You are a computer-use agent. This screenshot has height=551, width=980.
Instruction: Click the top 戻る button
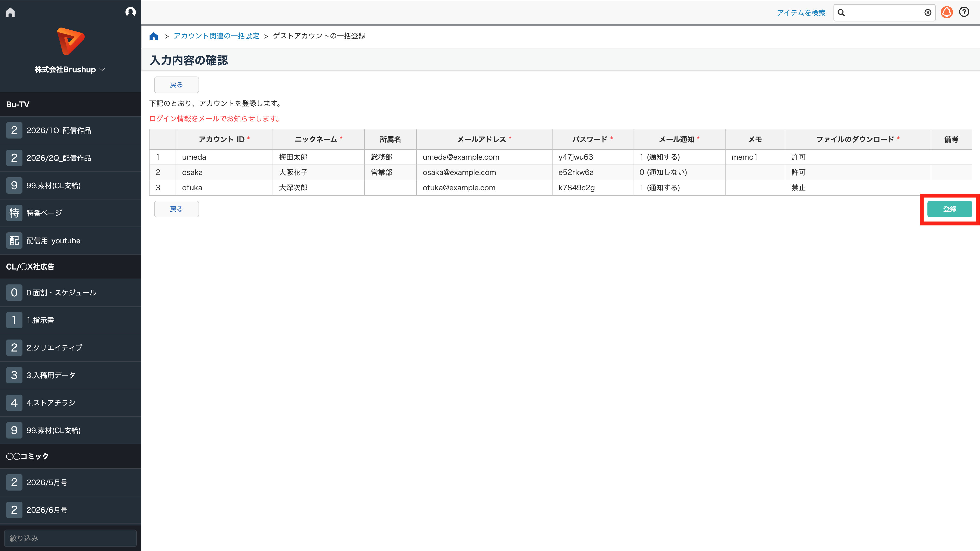[177, 85]
